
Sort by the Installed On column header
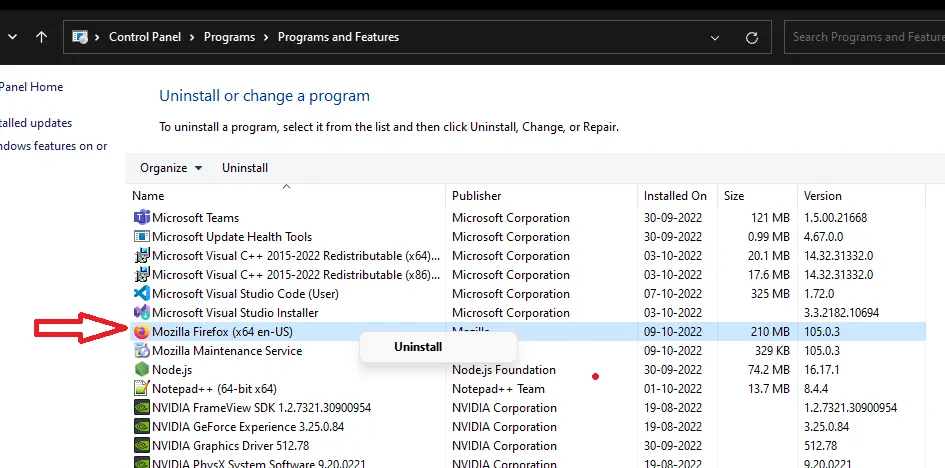675,196
